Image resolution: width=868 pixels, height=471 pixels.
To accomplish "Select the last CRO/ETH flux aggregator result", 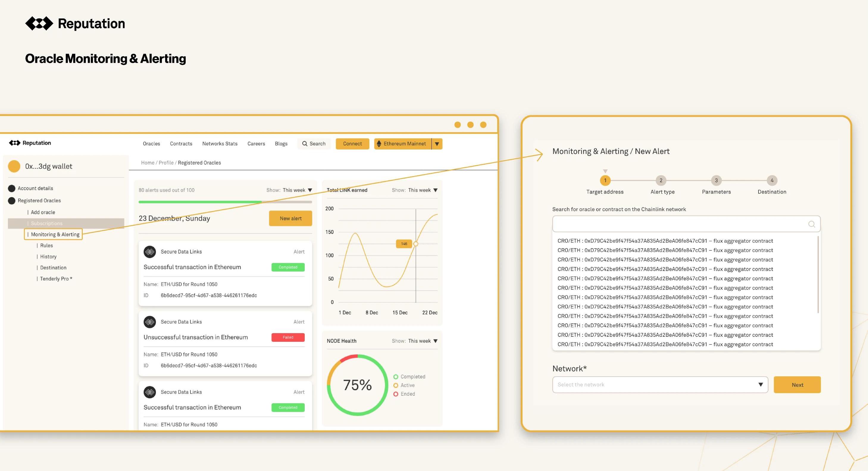I will pyautogui.click(x=665, y=344).
